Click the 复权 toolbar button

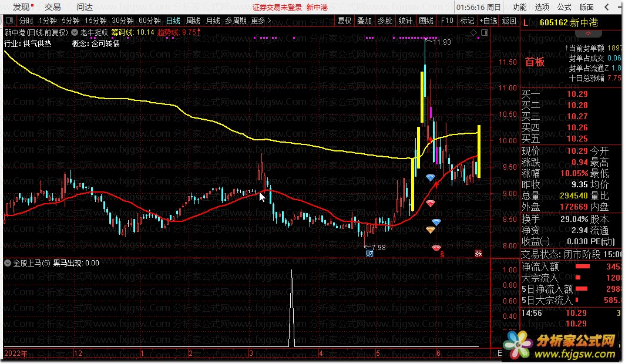[344, 21]
